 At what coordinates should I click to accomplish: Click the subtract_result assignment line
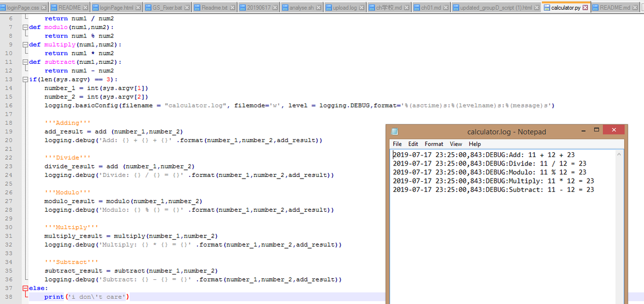click(131, 271)
